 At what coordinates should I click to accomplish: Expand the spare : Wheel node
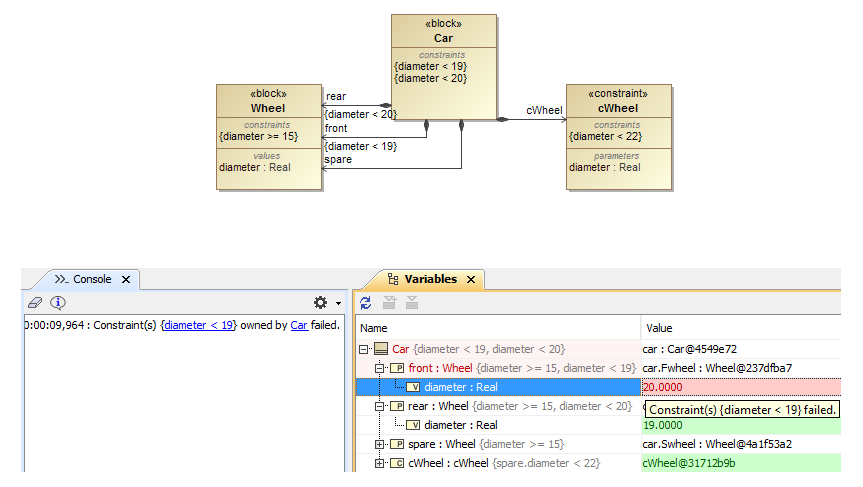(x=380, y=444)
